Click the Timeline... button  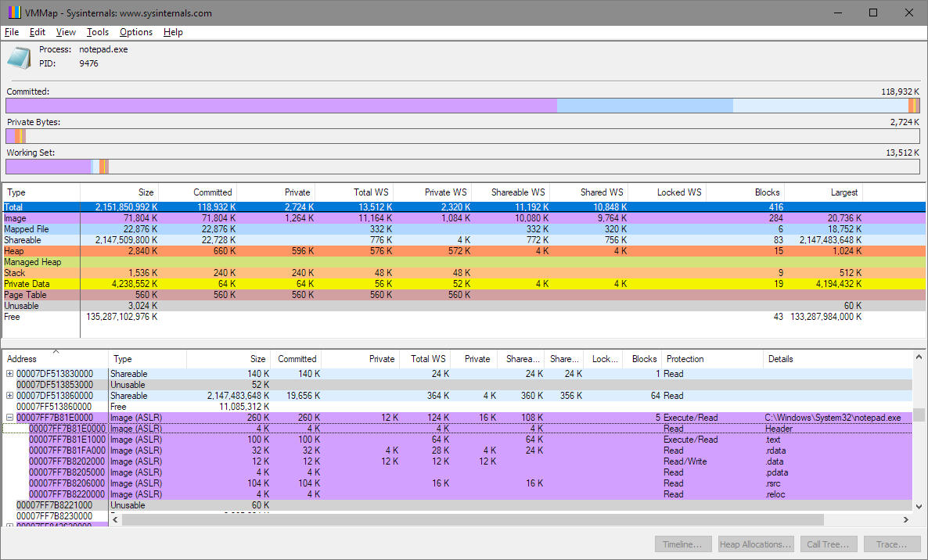pyautogui.click(x=682, y=544)
